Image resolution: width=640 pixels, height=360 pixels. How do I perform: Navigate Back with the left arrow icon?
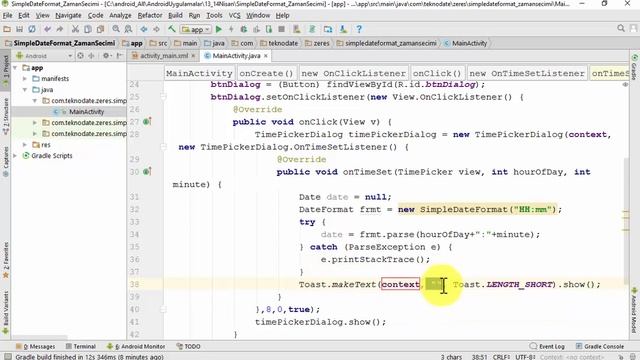pos(144,29)
